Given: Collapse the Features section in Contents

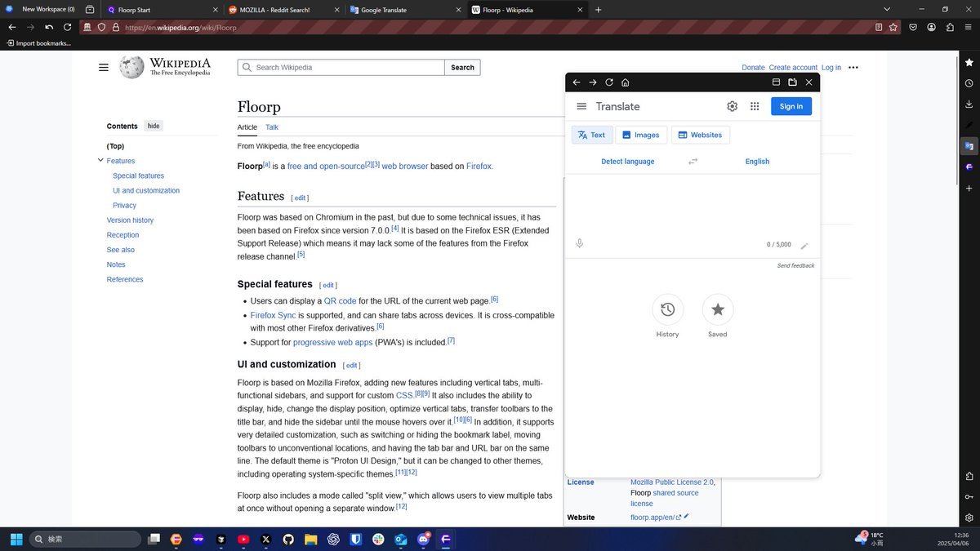Looking at the screenshot, I should click(x=100, y=161).
